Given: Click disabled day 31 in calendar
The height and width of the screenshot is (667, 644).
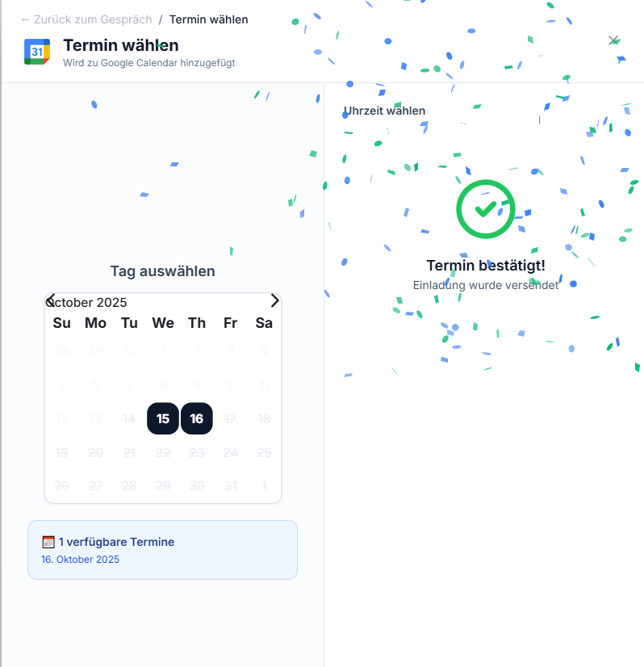Looking at the screenshot, I should [x=230, y=486].
